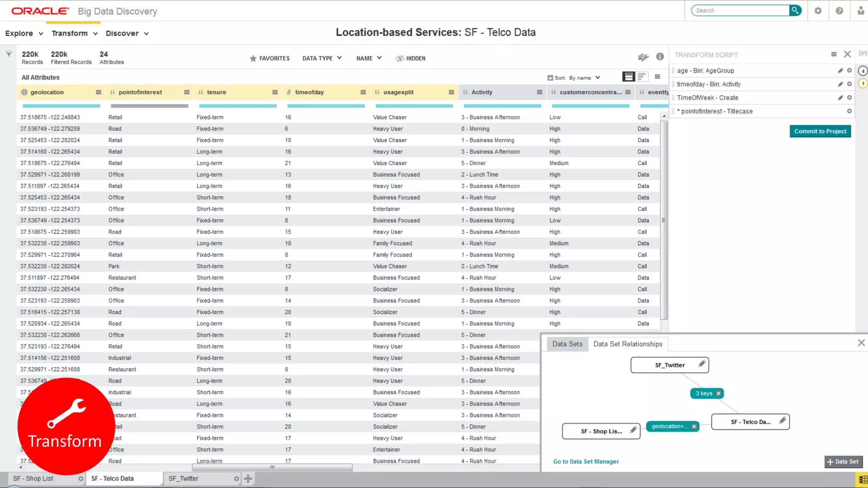Switch to table row view
Viewport: 868px width, 488px height.
click(x=629, y=77)
